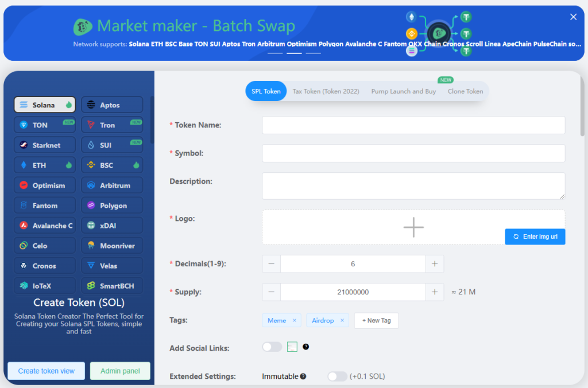Decrease the Decimals value
This screenshot has height=388, width=588.
tap(271, 264)
